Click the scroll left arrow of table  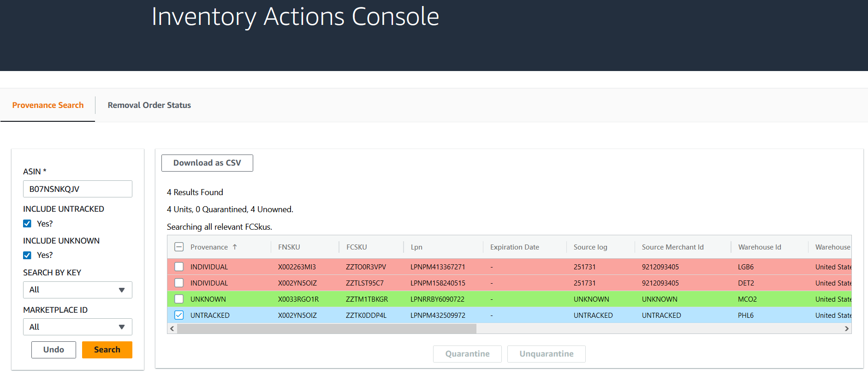172,329
